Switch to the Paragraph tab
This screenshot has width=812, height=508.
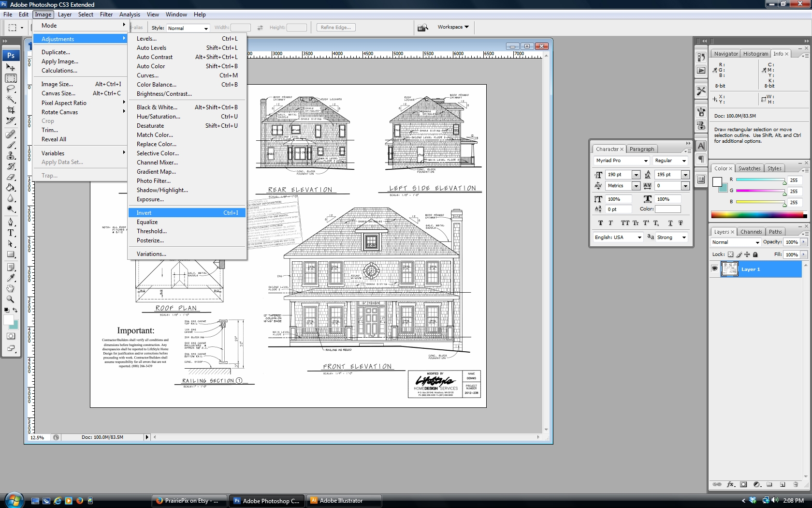click(x=641, y=149)
